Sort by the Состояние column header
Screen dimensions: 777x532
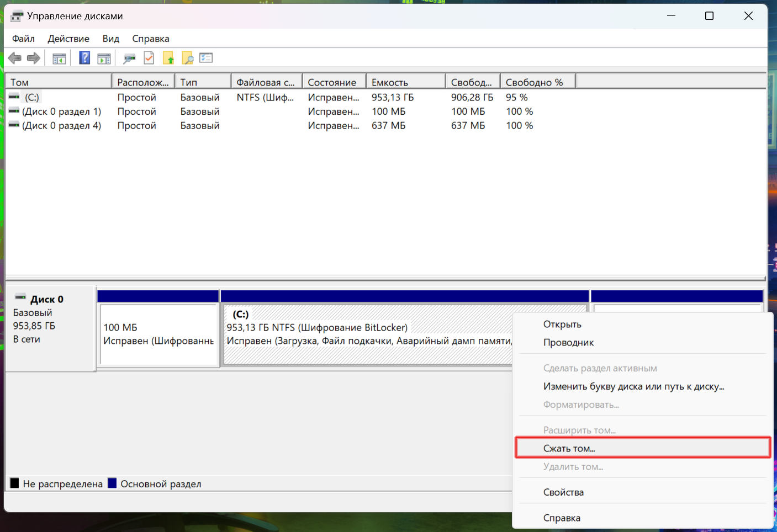pos(335,82)
